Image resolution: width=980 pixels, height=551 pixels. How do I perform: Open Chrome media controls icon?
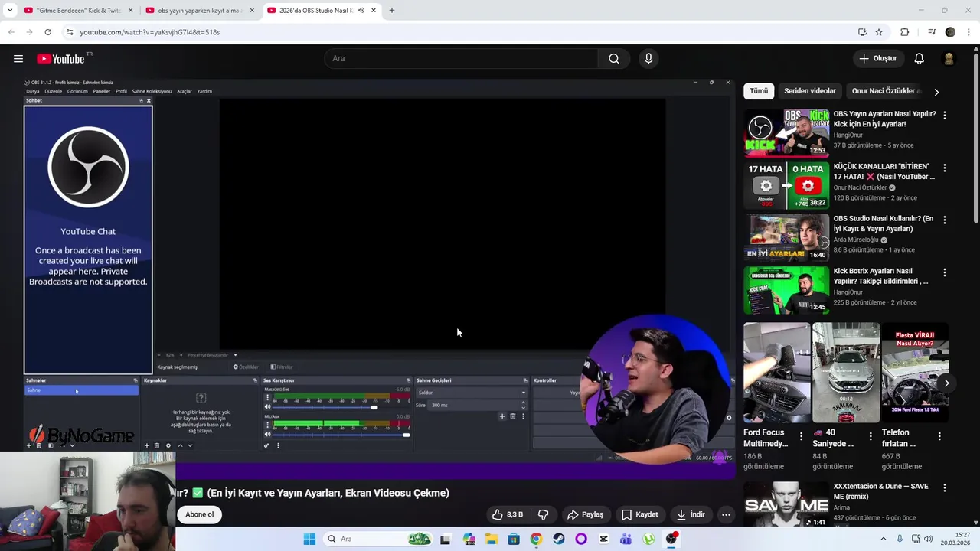(x=931, y=32)
